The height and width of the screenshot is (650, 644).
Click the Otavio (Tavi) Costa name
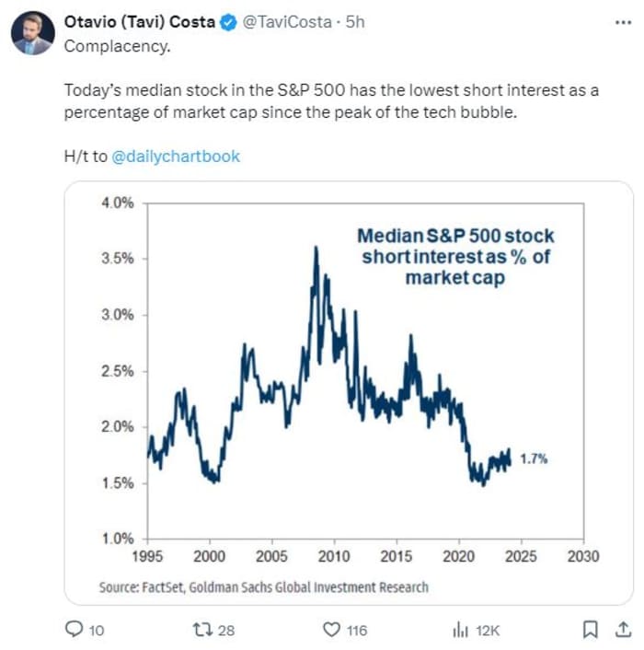[140, 22]
